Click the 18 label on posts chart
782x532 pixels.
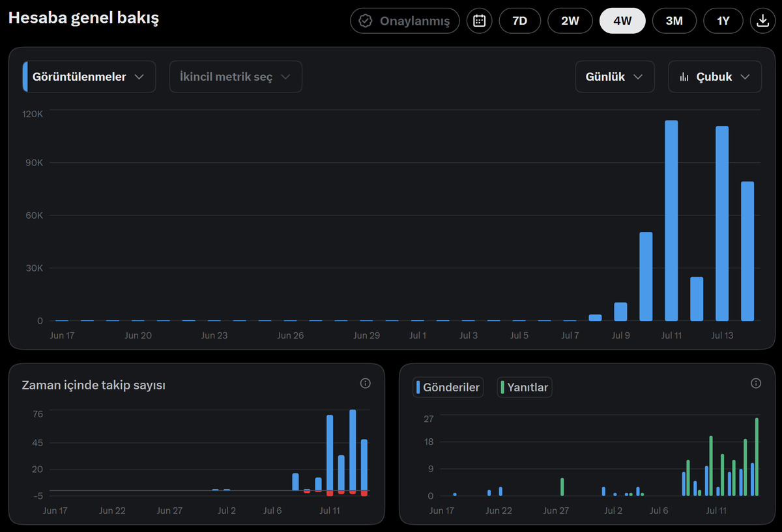428,442
